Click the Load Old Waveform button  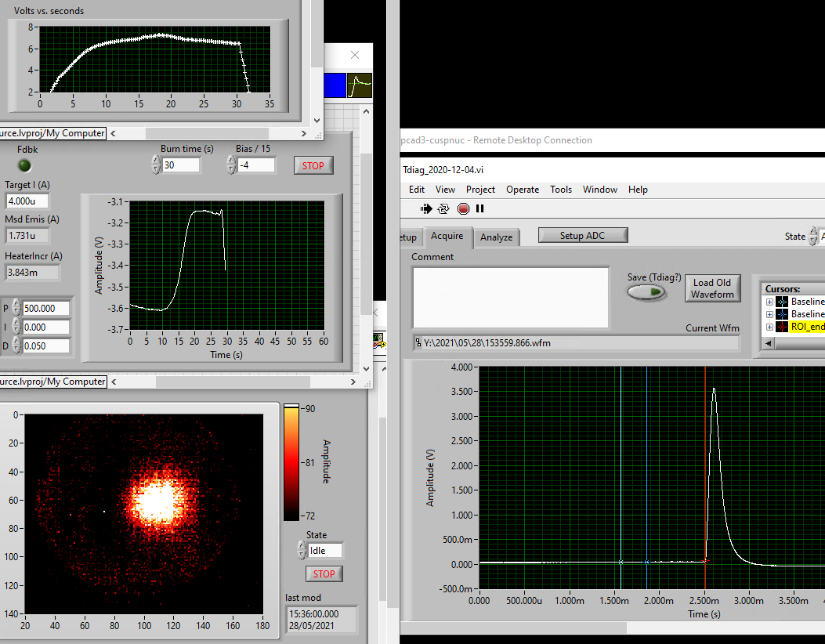click(x=712, y=288)
